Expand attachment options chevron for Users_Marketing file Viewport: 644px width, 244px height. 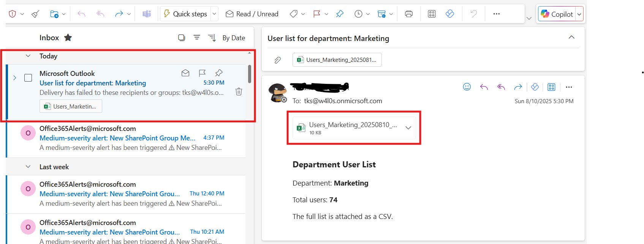408,128
